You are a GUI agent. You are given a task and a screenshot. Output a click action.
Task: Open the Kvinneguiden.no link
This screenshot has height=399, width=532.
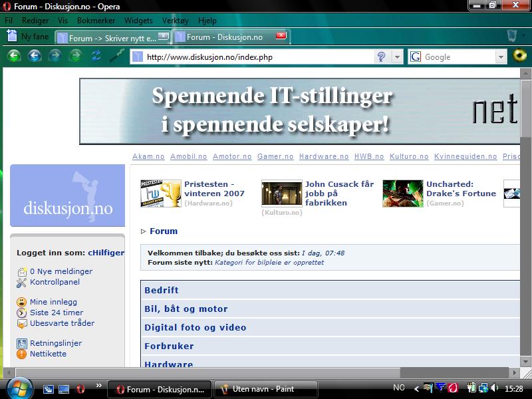point(465,156)
